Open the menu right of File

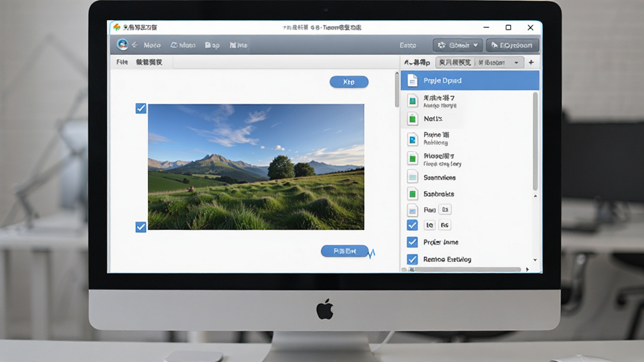click(149, 62)
